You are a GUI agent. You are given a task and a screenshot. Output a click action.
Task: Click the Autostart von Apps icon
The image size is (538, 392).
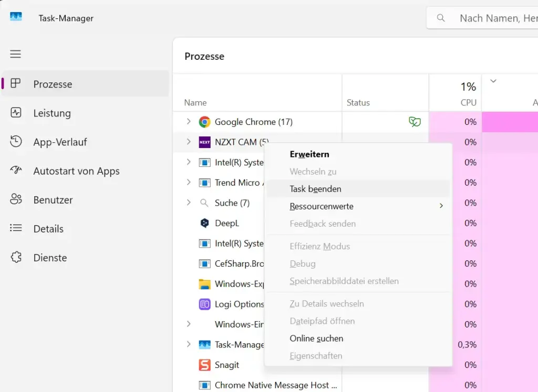tap(16, 170)
